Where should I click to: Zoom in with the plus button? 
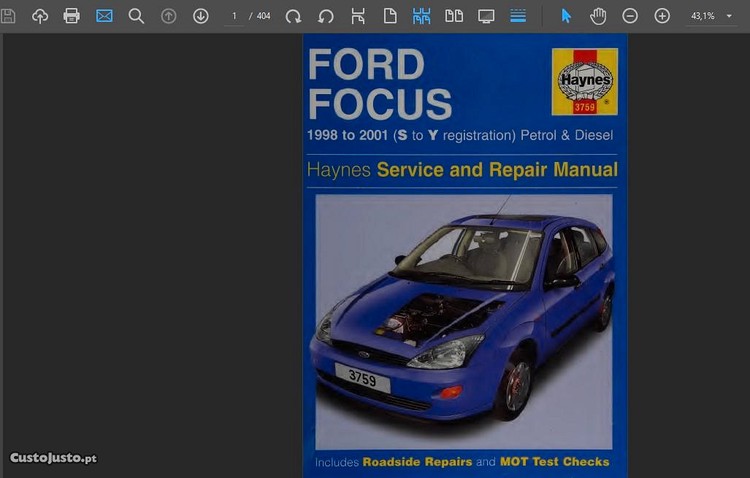click(662, 16)
